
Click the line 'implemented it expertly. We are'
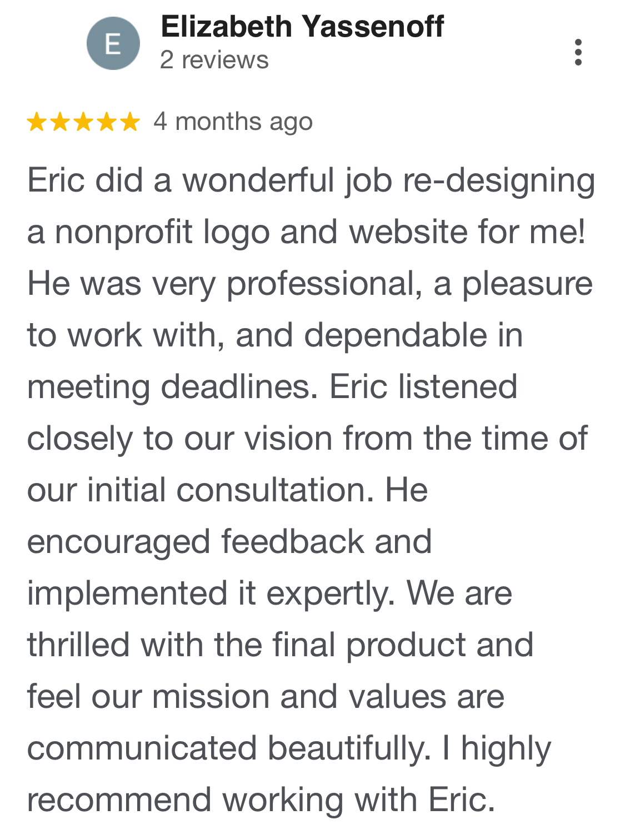269,593
